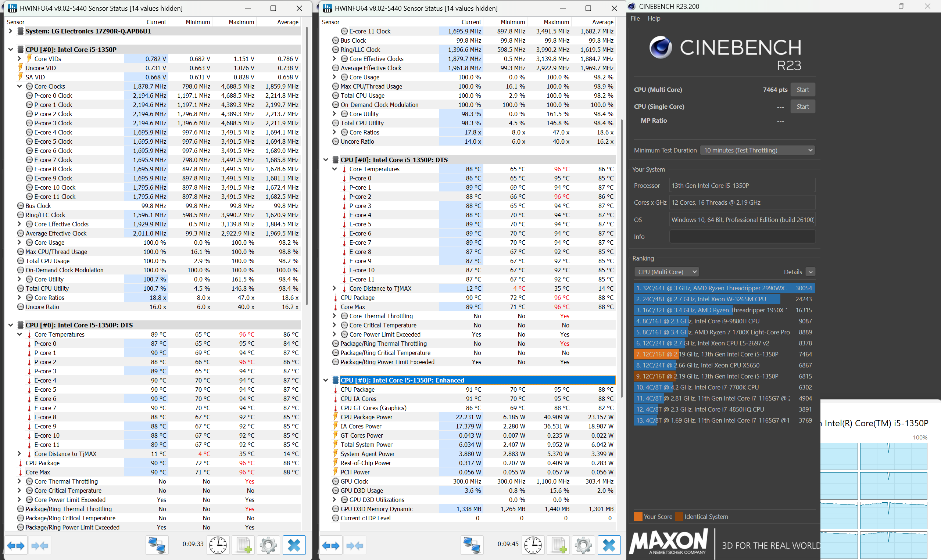Click thermometer icon next to CPU Package in Enhanced section
This screenshot has width=941, height=560.
[336, 390]
